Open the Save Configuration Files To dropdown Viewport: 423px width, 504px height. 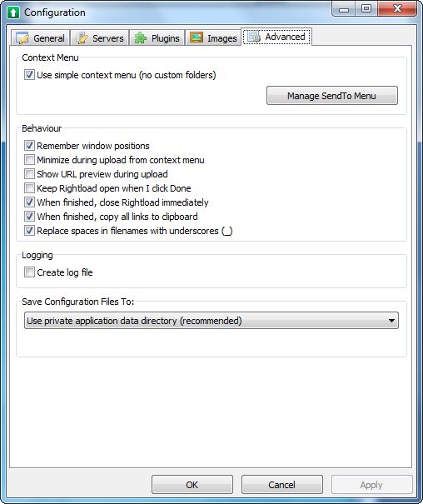pyautogui.click(x=211, y=321)
